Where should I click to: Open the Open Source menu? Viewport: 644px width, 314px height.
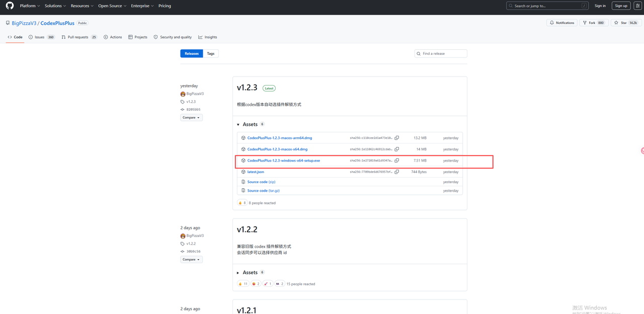pos(112,6)
